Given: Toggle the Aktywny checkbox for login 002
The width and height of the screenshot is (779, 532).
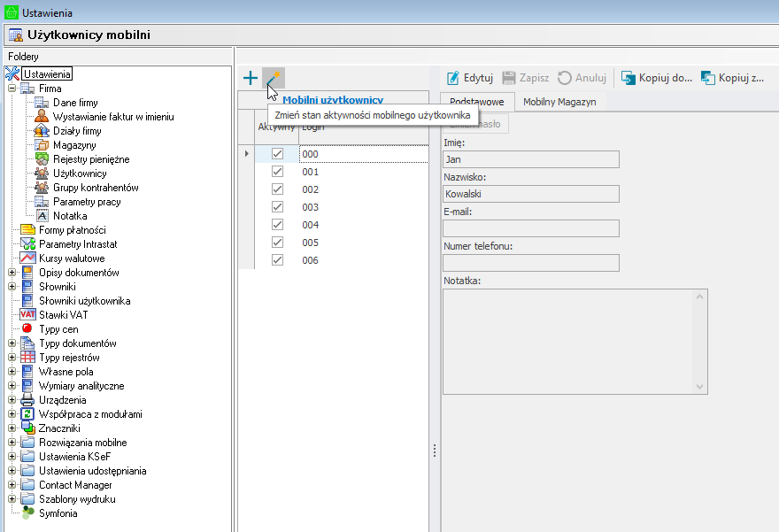Looking at the screenshot, I should pyautogui.click(x=278, y=189).
